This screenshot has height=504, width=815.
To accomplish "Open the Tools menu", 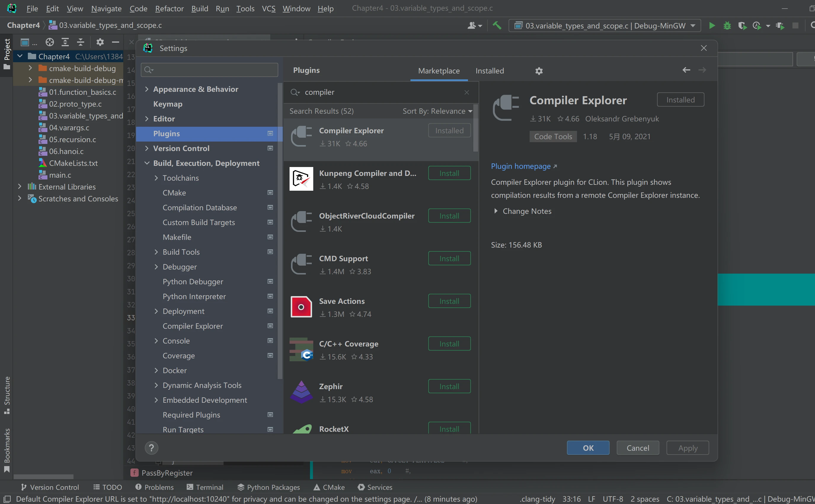I will click(245, 8).
